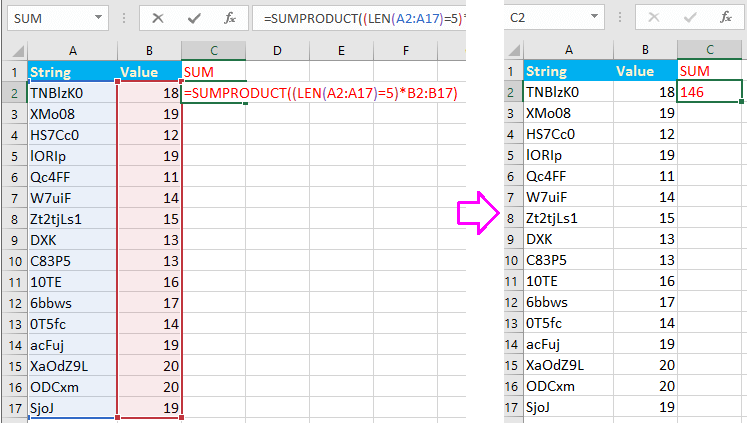The height and width of the screenshot is (423, 747).
Task: Select column D header in left sheet
Action: [276, 51]
